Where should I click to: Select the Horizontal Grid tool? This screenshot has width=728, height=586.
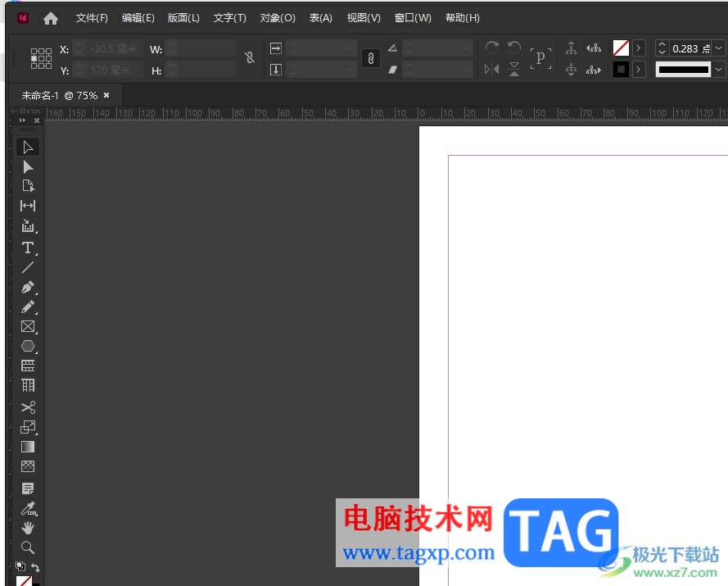[x=28, y=366]
